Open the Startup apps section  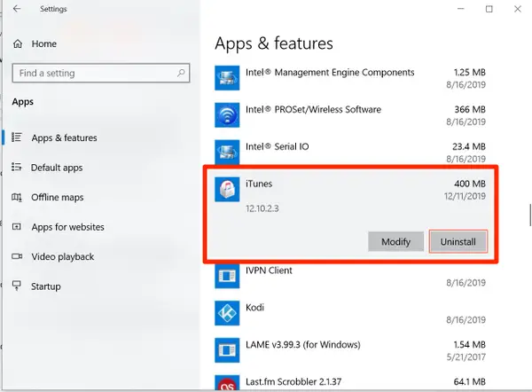(46, 286)
